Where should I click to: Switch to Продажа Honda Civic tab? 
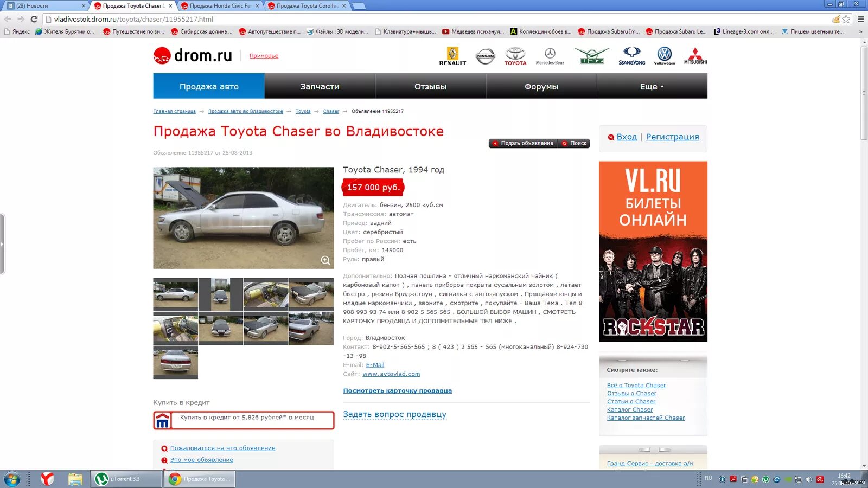pyautogui.click(x=220, y=6)
